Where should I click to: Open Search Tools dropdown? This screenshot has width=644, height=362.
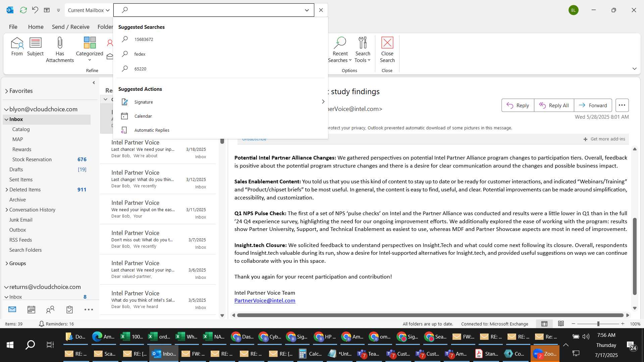(363, 50)
